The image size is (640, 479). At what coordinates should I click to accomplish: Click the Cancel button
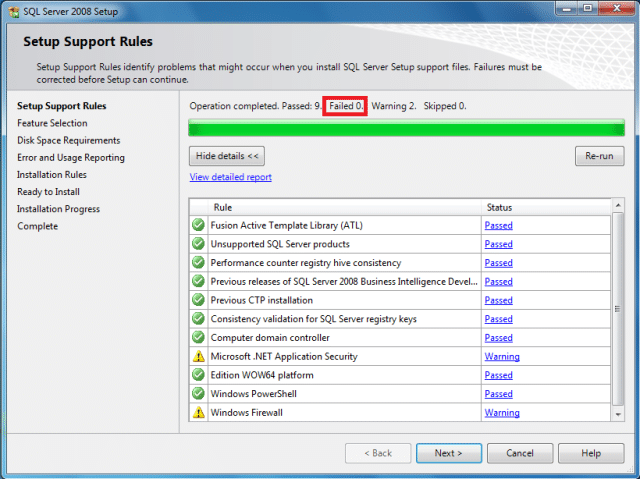[520, 453]
